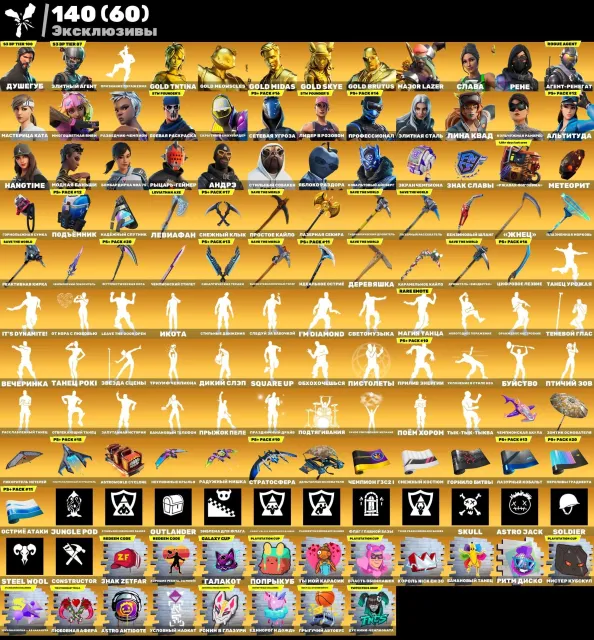Click the Деревяшка wooden pickaxe
Image resolution: width=594 pixels, height=640 pixels.
[371, 264]
